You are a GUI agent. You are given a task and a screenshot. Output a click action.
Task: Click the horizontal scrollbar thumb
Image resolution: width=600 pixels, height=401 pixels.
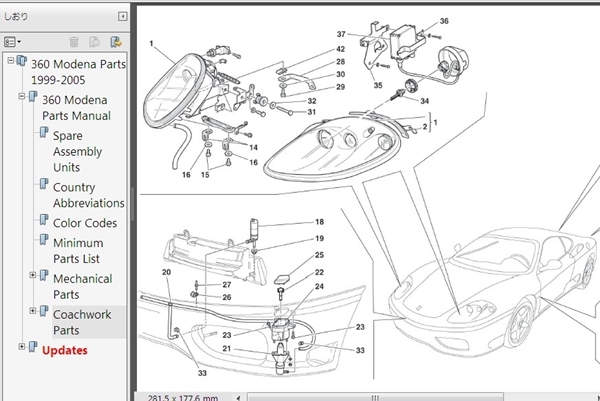tap(375, 397)
